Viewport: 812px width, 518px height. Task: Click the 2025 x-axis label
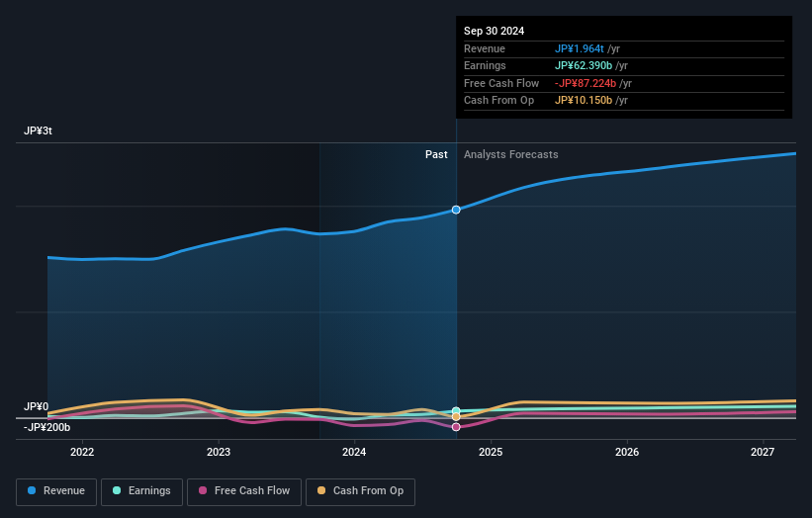pos(491,452)
